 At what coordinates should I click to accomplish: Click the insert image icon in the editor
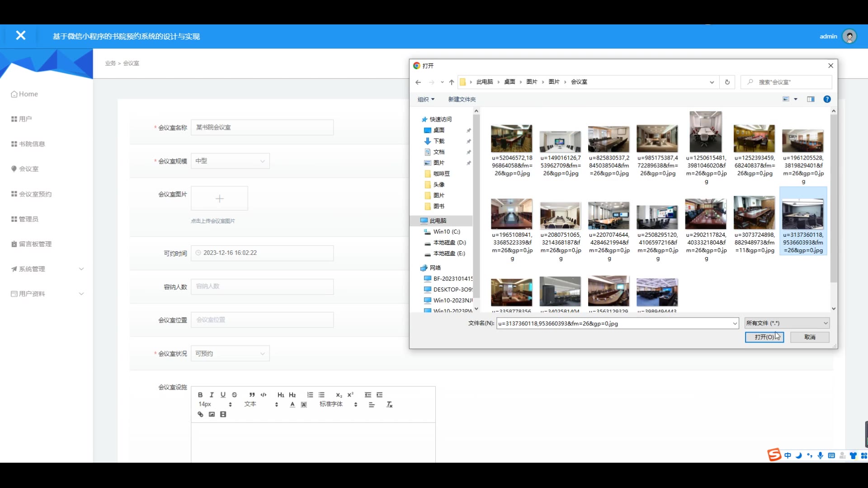tap(212, 414)
